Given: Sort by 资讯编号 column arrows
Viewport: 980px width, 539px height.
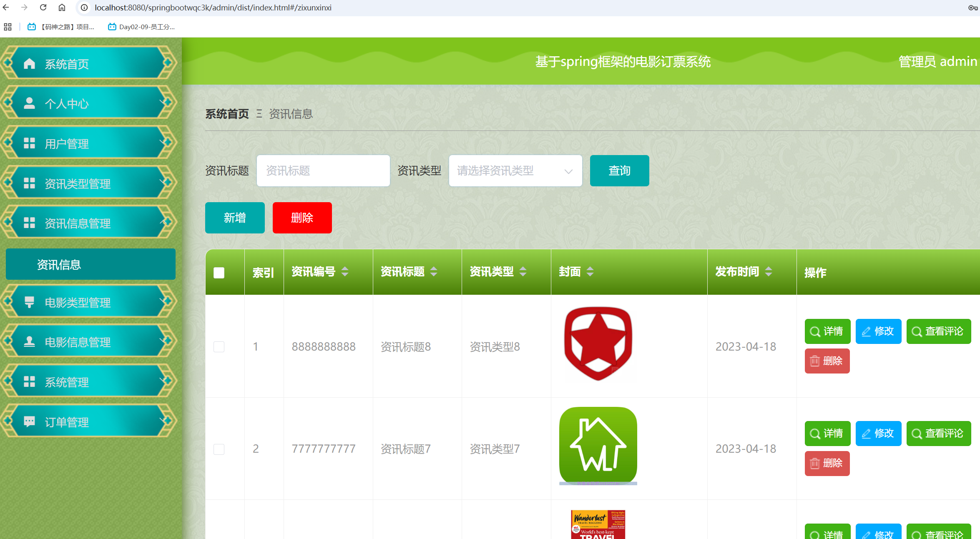Looking at the screenshot, I should [345, 272].
